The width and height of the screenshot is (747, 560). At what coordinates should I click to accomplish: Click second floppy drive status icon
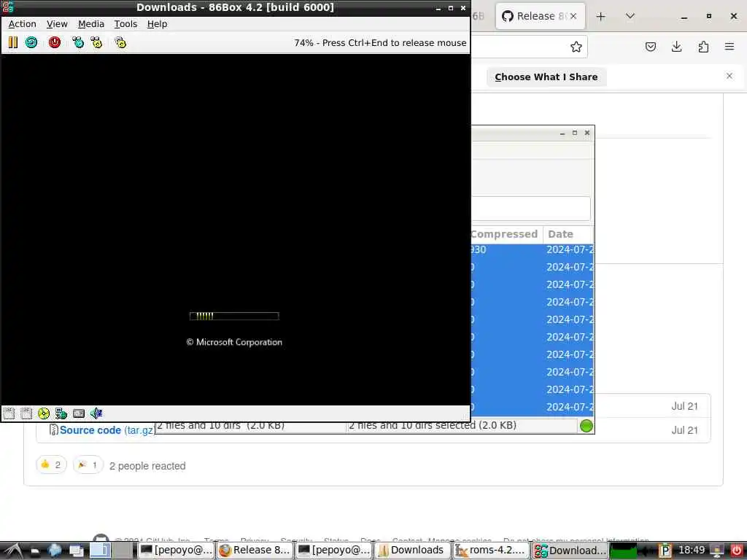click(x=26, y=413)
